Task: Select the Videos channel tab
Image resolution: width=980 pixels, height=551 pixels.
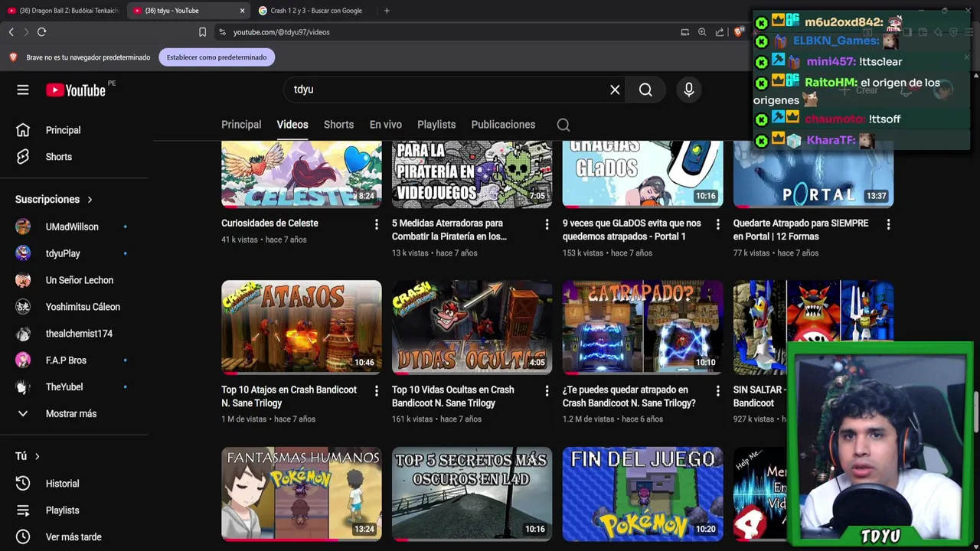Action: [x=292, y=125]
